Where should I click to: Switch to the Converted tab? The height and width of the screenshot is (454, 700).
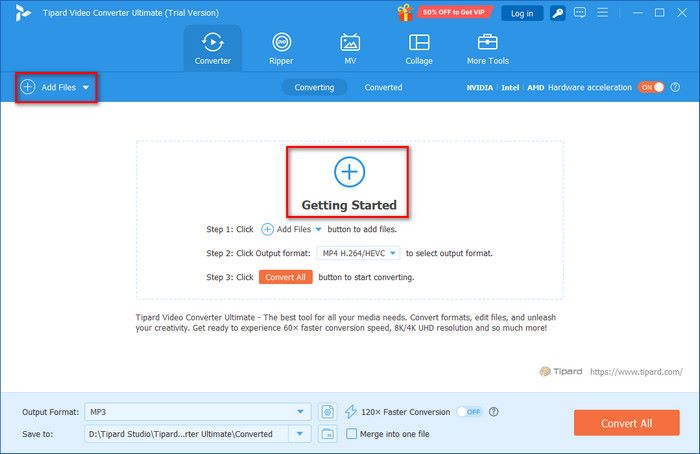(383, 87)
